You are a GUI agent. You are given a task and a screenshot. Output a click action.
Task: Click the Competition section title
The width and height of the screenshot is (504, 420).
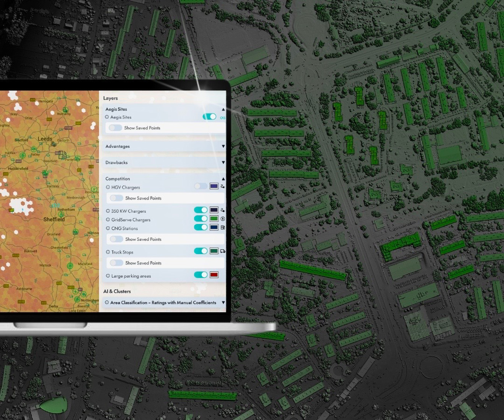pos(118,179)
